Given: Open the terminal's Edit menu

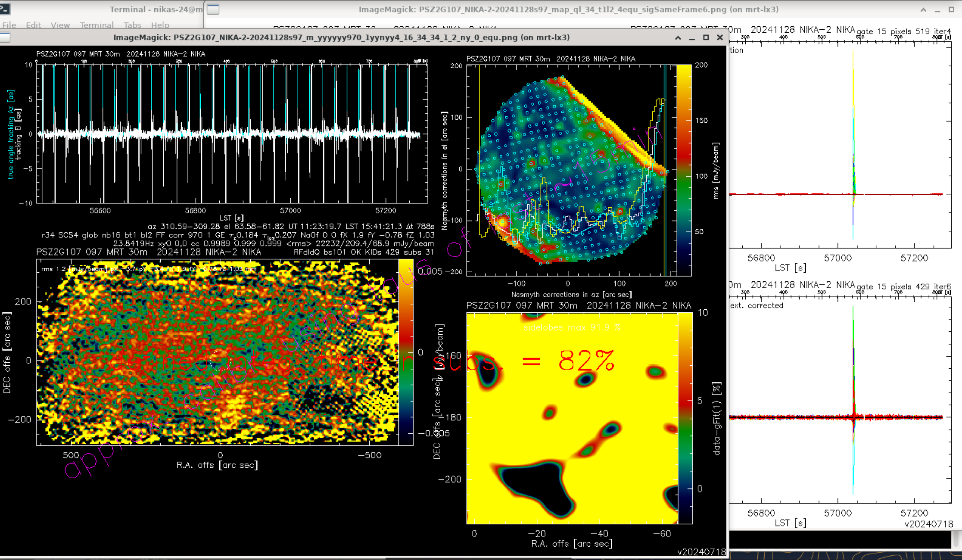Looking at the screenshot, I should pos(33,25).
